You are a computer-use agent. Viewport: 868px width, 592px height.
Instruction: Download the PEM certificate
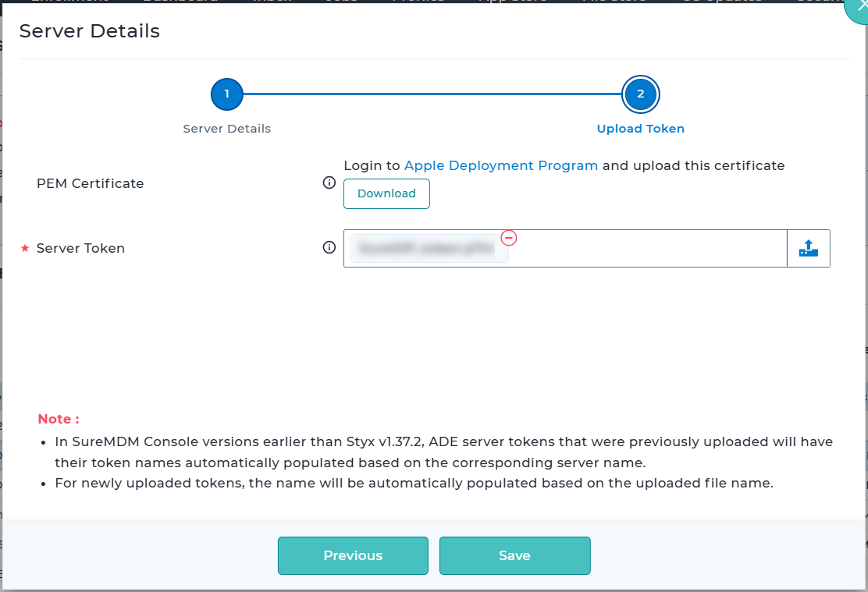coord(386,193)
